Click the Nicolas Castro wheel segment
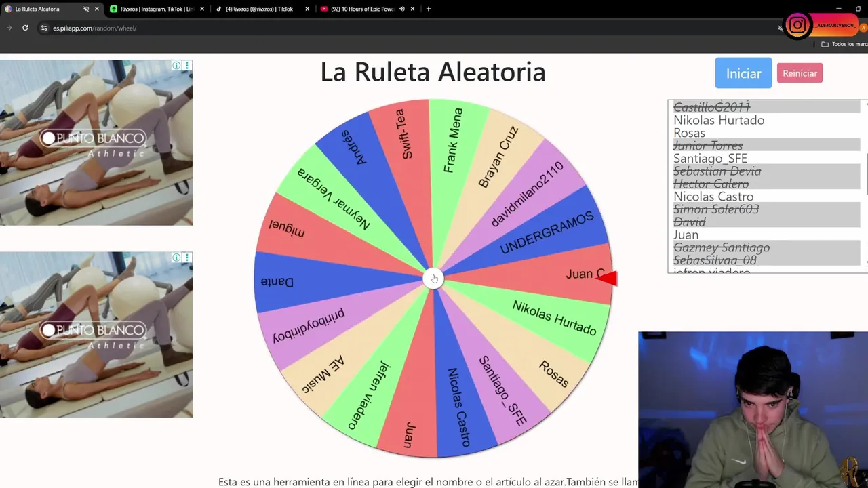868x488 pixels. pos(459,407)
